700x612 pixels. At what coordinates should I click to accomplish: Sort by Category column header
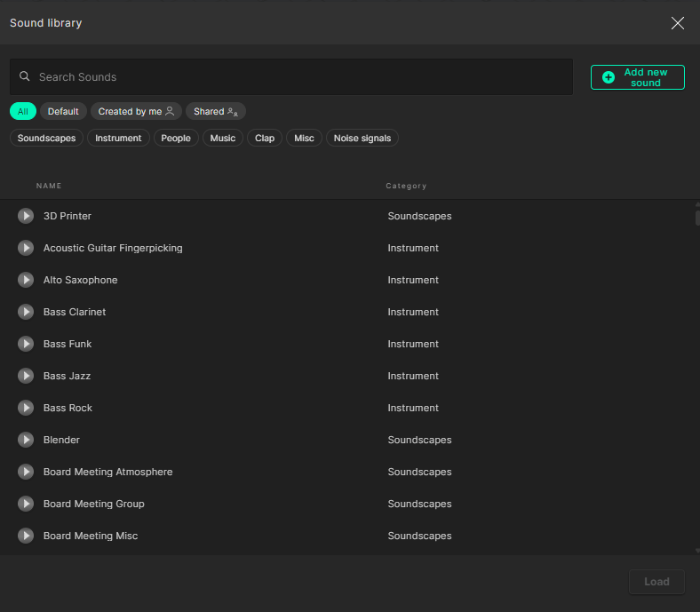click(x=406, y=186)
